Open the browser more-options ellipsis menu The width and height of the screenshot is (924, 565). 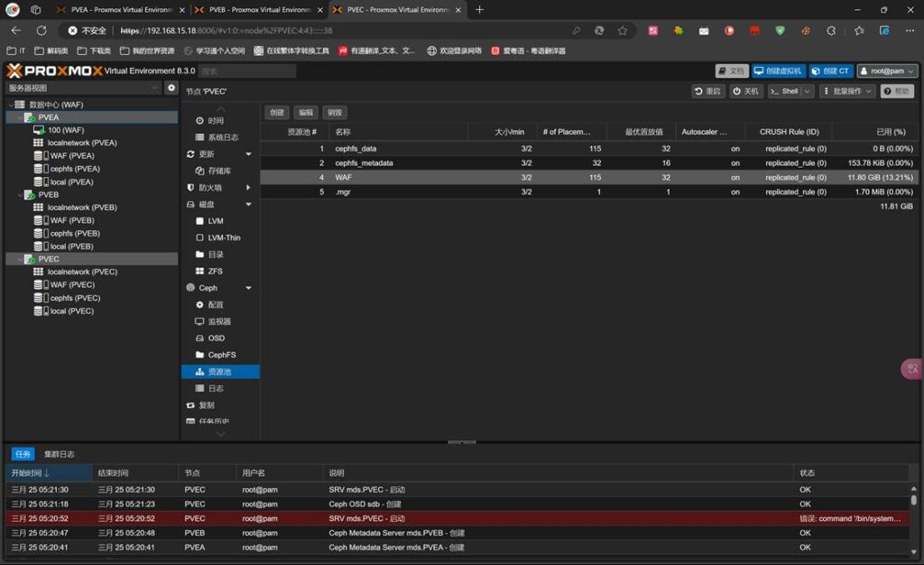pyautogui.click(x=910, y=31)
